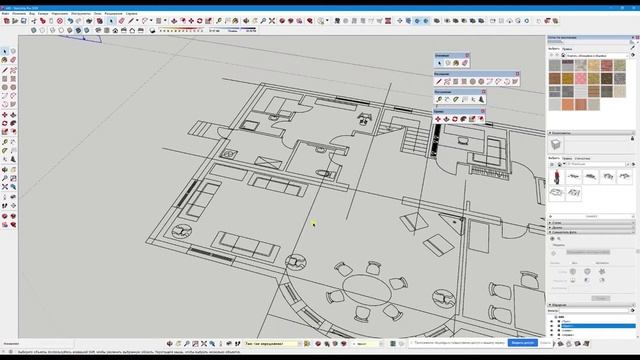Image resolution: width=640 pixels, height=360 pixels.
Task: Open the dropdown arrow beside the top toolbar Rectangle
Action: click(165, 21)
